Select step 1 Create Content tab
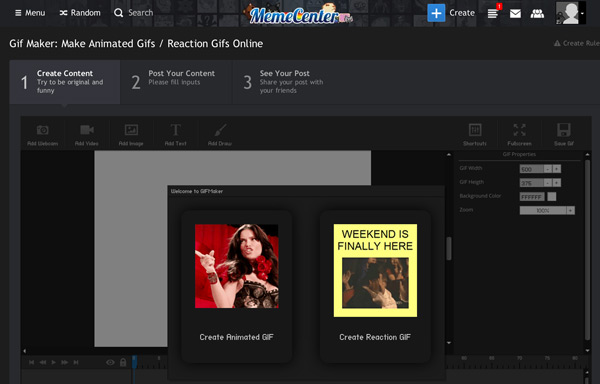This screenshot has width=600, height=384. coord(65,82)
